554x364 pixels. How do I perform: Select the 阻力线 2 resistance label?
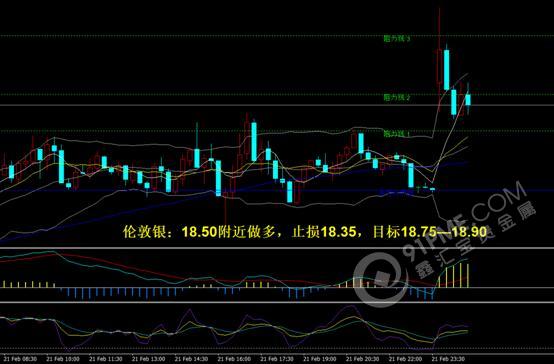coord(397,97)
